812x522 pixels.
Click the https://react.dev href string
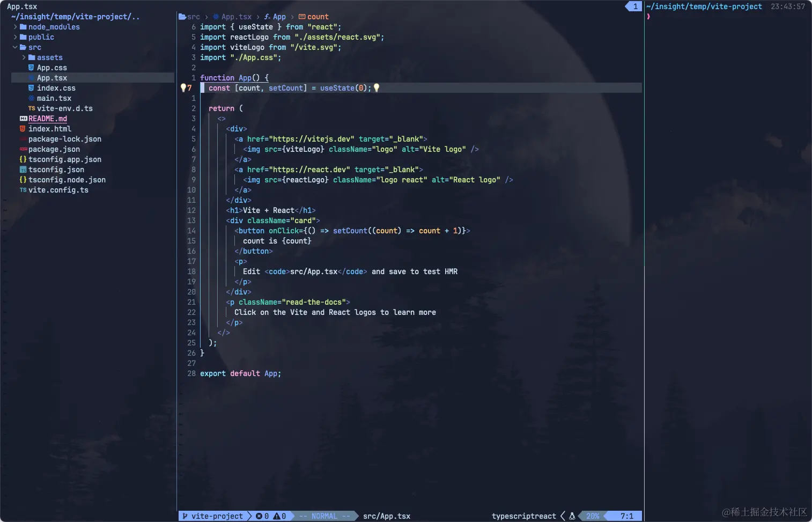pyautogui.click(x=309, y=170)
